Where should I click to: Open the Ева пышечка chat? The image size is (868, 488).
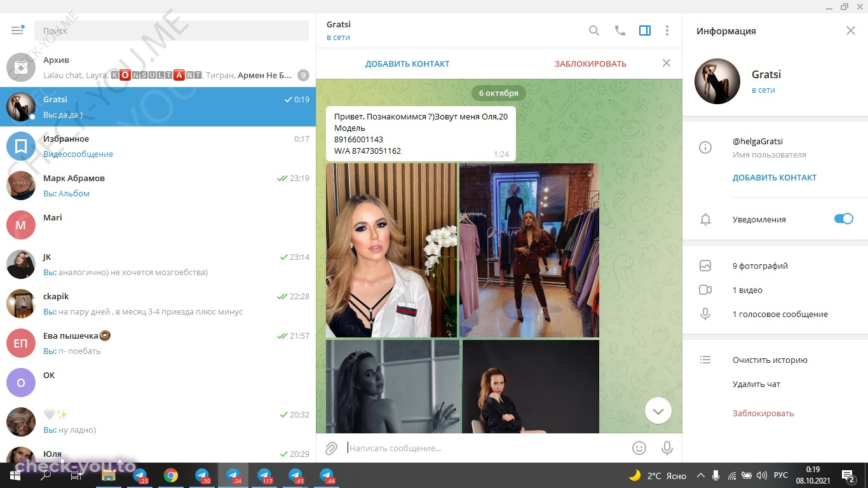tap(158, 343)
